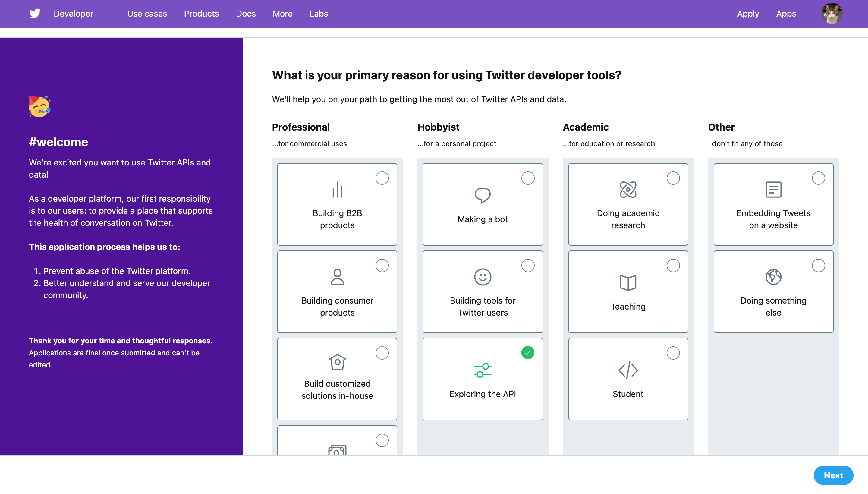This screenshot has height=494, width=868.
Task: Select the Building B2B products radio button
Action: pyautogui.click(x=382, y=178)
